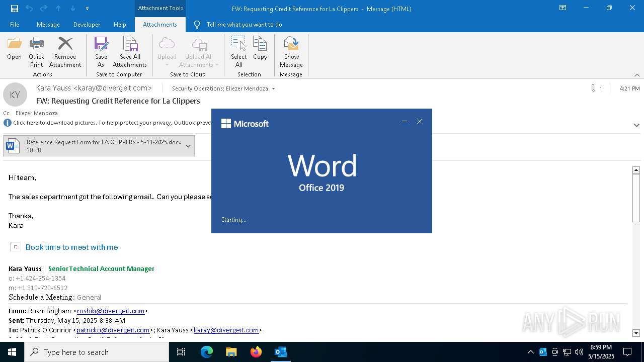Viewport: 644px width, 362px height.
Task: Collapse the ribbon with the chevron arrow
Action: click(637, 75)
